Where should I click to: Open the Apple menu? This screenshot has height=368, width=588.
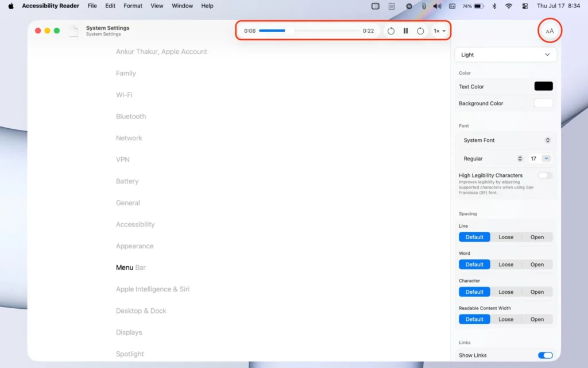[10, 6]
